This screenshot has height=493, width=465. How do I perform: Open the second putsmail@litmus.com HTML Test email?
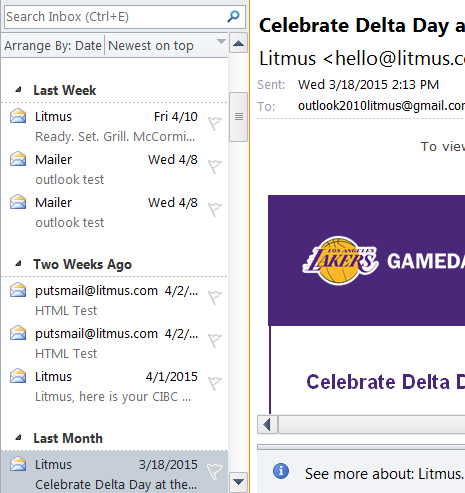115,343
